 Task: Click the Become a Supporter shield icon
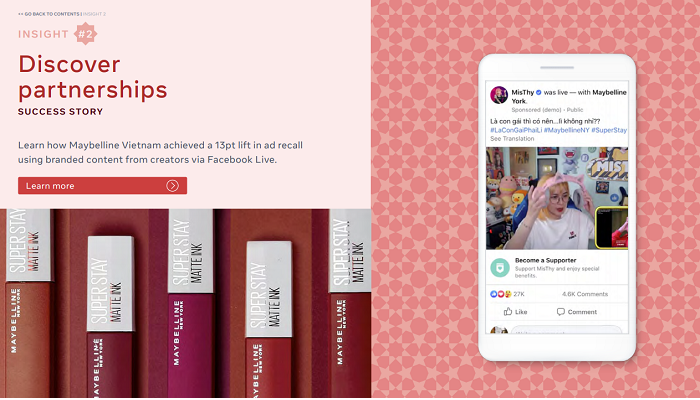[x=500, y=268]
